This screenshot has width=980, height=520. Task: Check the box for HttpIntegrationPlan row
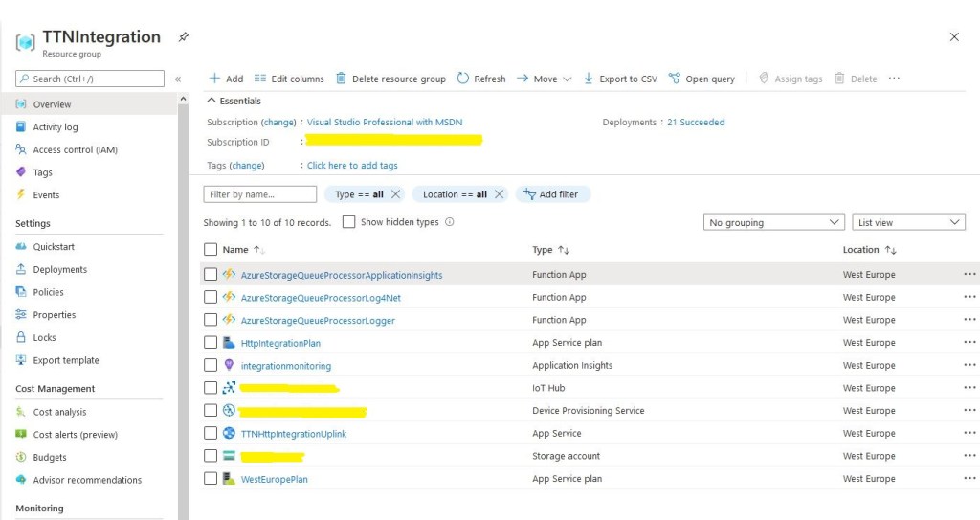pyautogui.click(x=211, y=343)
